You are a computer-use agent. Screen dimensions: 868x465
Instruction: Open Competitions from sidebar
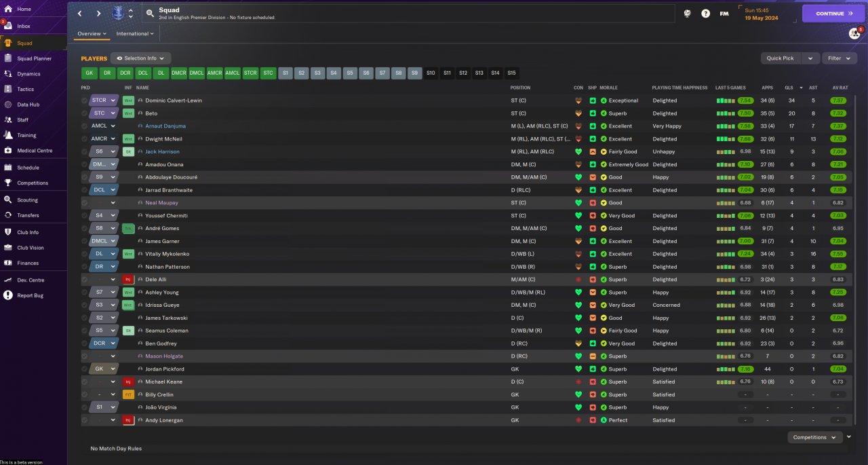[x=33, y=183]
